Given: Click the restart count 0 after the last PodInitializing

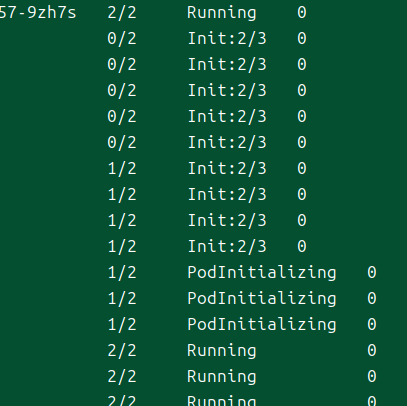Looking at the screenshot, I should tap(372, 325).
